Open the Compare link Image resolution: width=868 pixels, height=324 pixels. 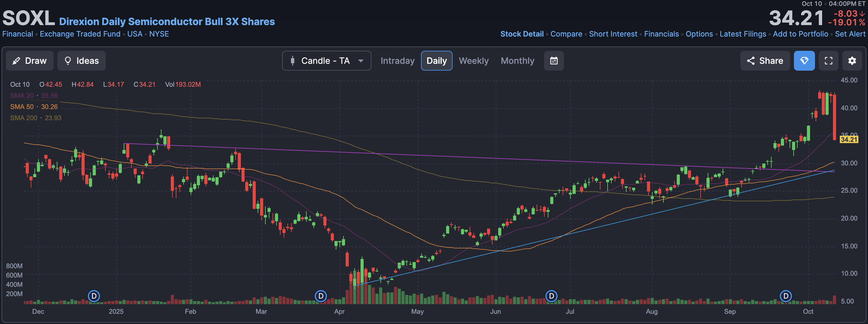tap(566, 34)
